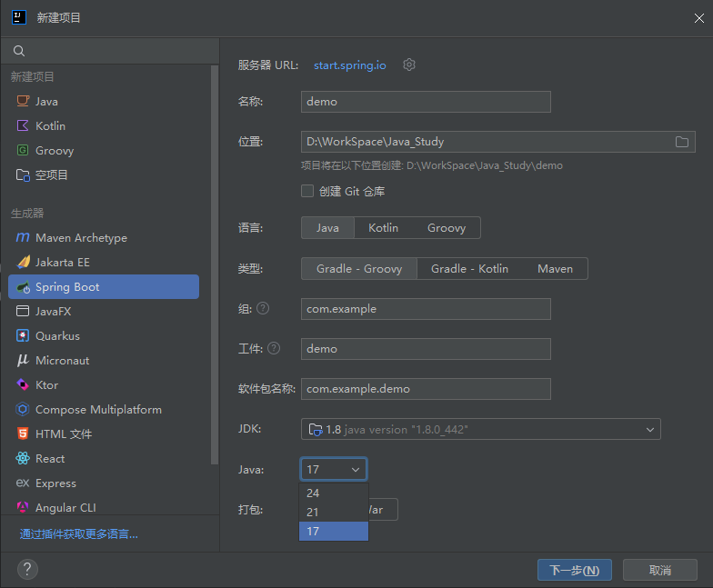
Task: Select Spring Boot generator label
Action: pos(67,287)
